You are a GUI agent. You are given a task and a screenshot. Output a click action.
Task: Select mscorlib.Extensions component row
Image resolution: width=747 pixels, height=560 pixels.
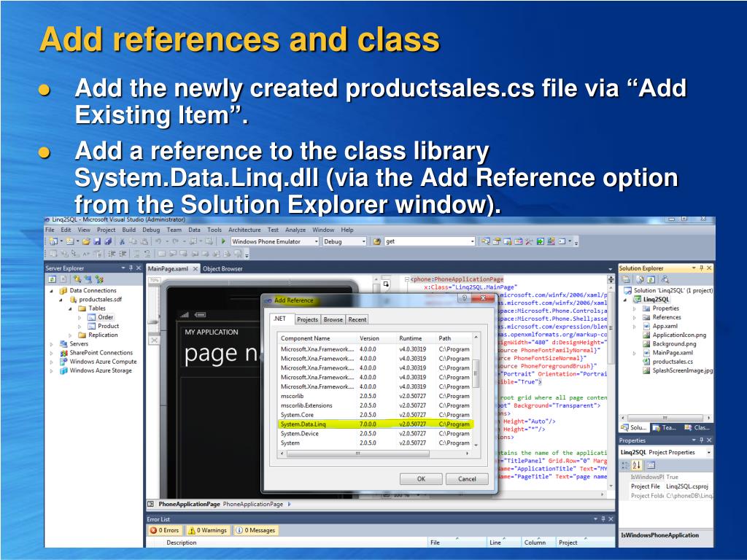(375, 405)
